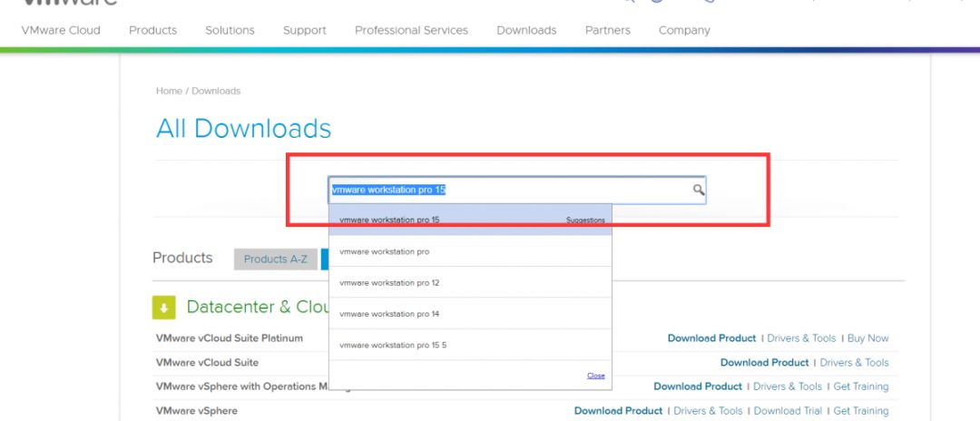
Task: Select suggestion vmware workstation pro 14
Action: coord(470,314)
